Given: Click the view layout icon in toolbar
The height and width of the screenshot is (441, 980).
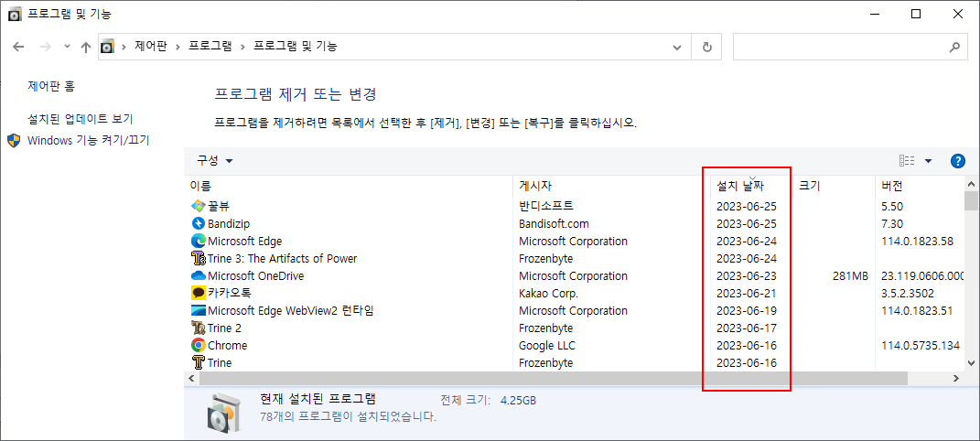Looking at the screenshot, I should (x=907, y=161).
